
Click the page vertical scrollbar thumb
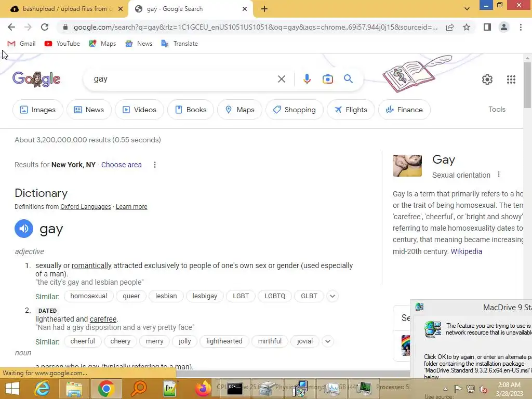(x=527, y=85)
